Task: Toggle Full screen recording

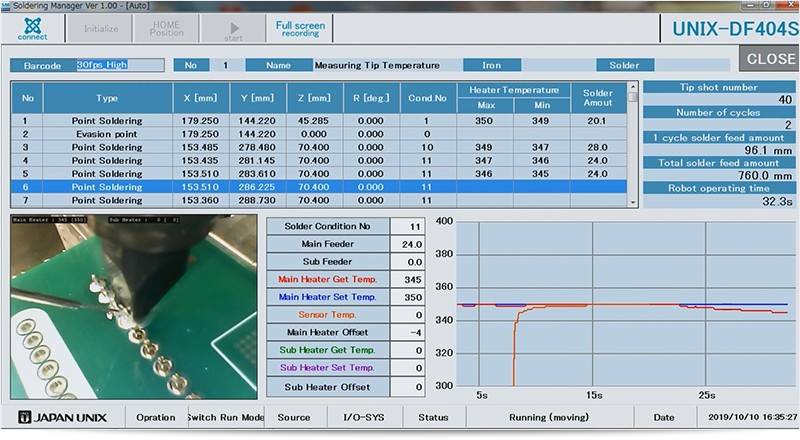Action: tap(300, 28)
